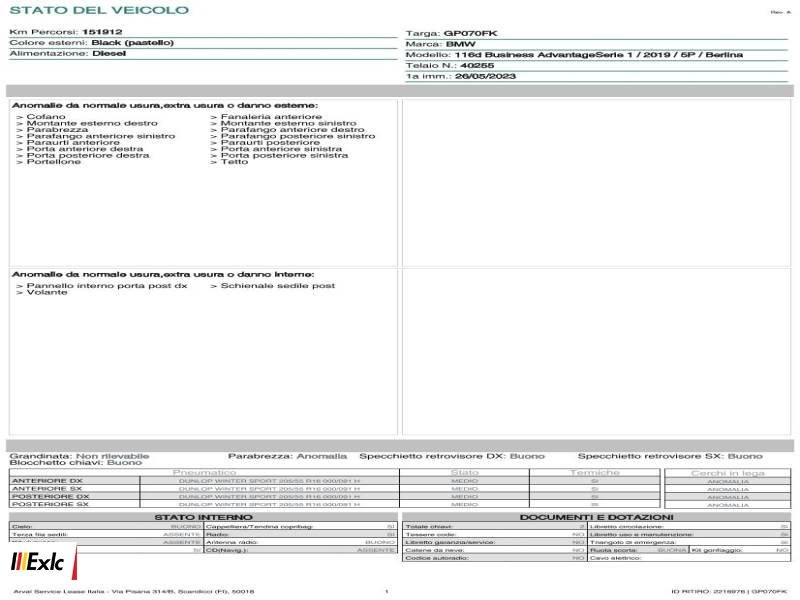Click 'Blocchetto chiavi: Buono' text
Screen dimensions: 800x600
click(x=76, y=463)
